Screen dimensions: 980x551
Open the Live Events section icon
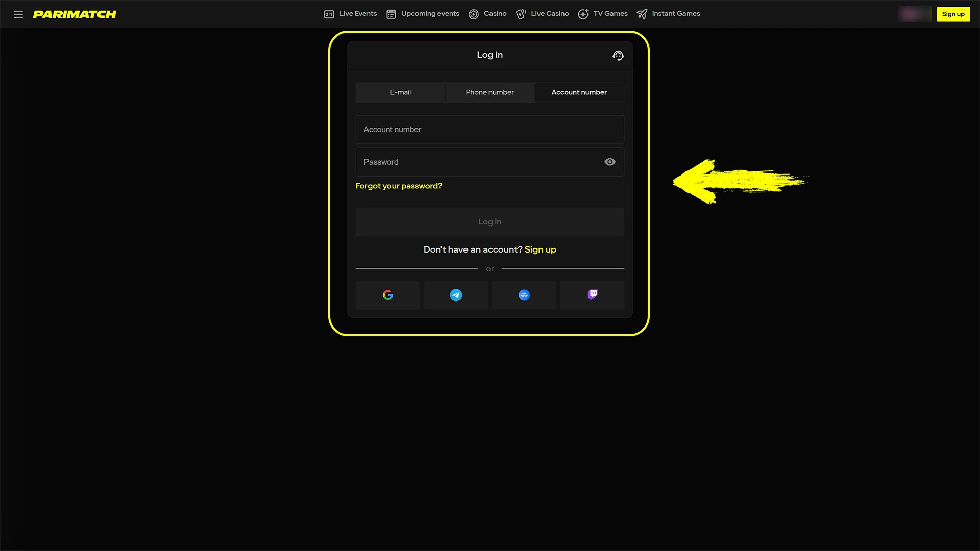pos(329,14)
